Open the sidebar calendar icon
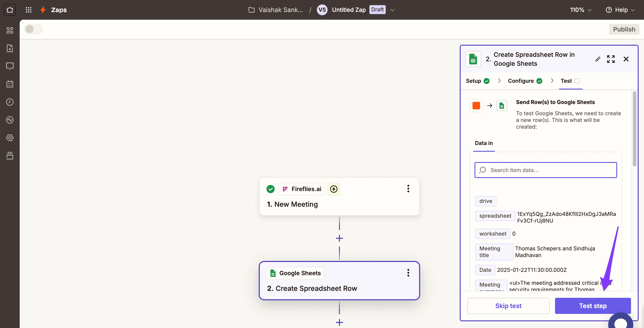Screen dimensions: 644x328 pos(10,84)
